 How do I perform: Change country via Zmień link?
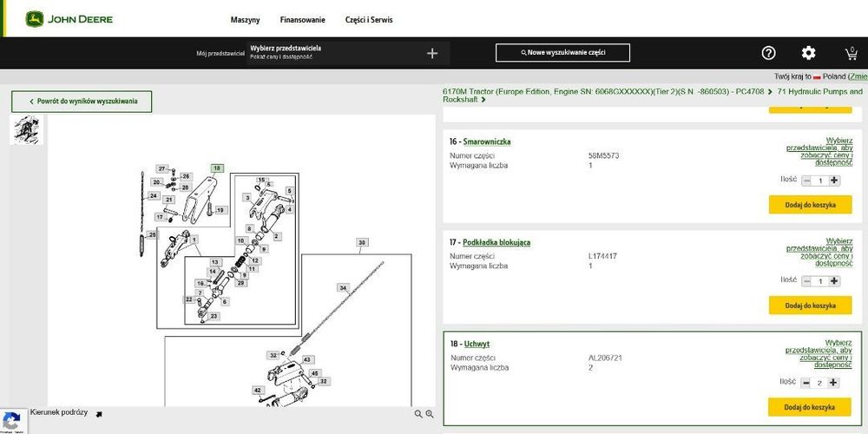tap(858, 76)
